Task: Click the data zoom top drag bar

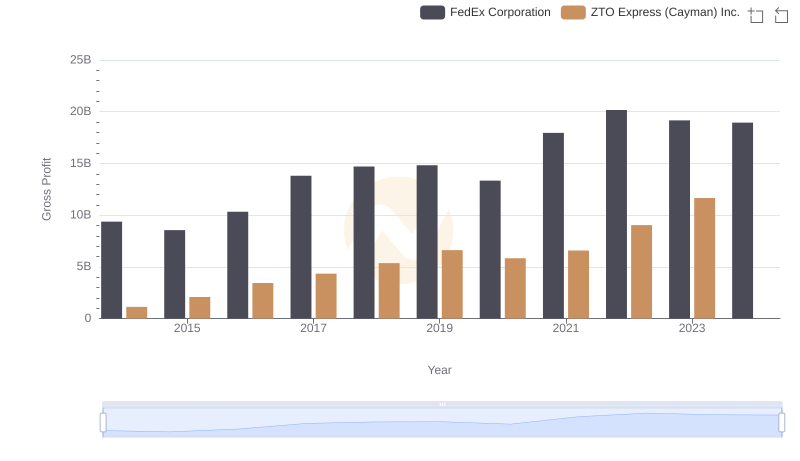Action: point(442,404)
